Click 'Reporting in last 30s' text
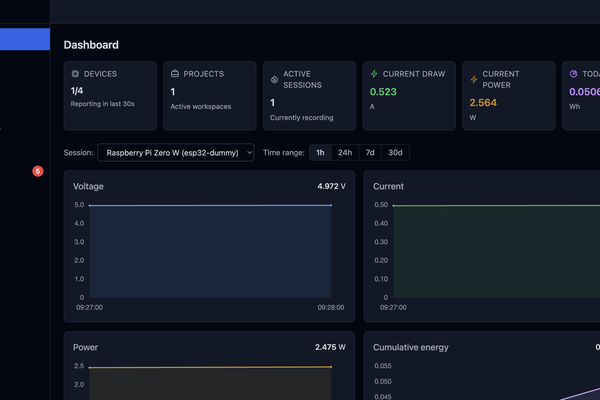The width and height of the screenshot is (600, 400). point(103,104)
